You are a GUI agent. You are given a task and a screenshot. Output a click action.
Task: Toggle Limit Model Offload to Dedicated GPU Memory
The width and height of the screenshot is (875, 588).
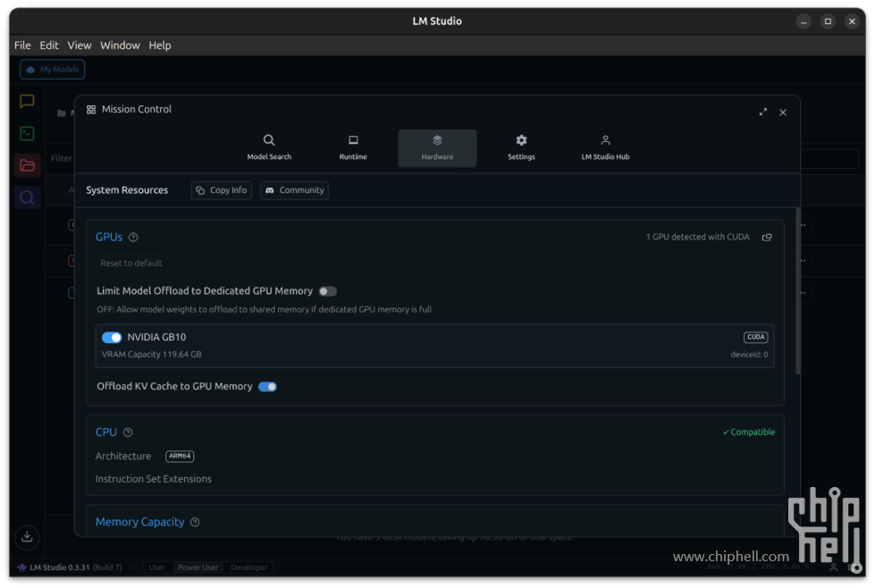click(327, 291)
